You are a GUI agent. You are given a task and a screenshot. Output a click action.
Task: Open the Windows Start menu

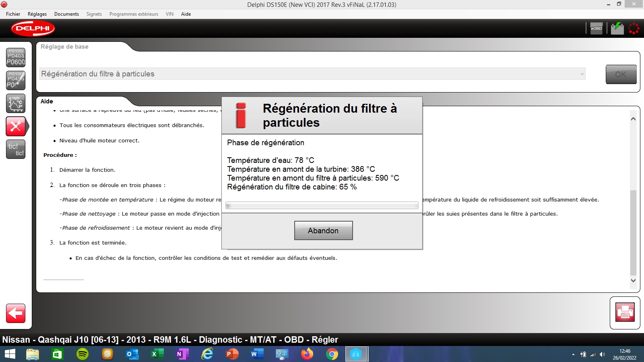[x=10, y=354]
